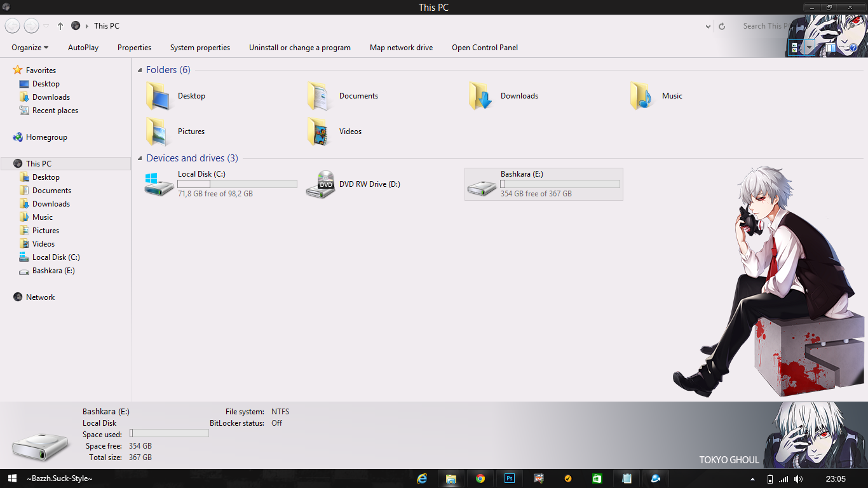Open the Organize dropdown menu
The height and width of the screenshot is (488, 868).
[30, 48]
